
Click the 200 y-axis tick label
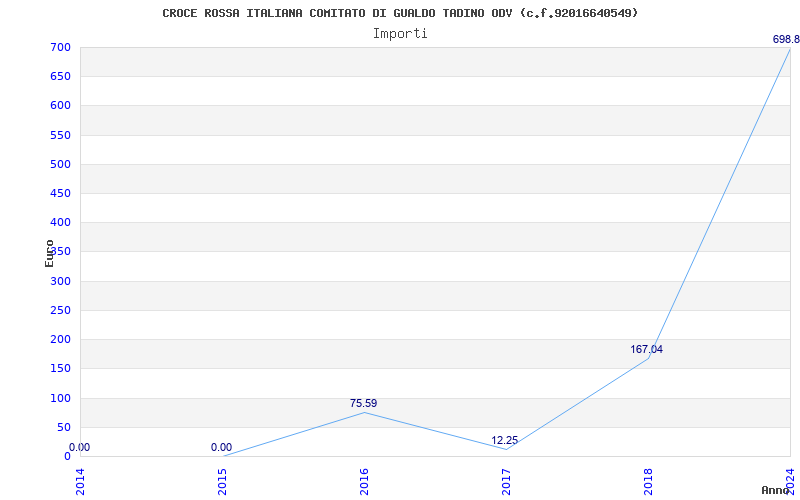tap(60, 340)
